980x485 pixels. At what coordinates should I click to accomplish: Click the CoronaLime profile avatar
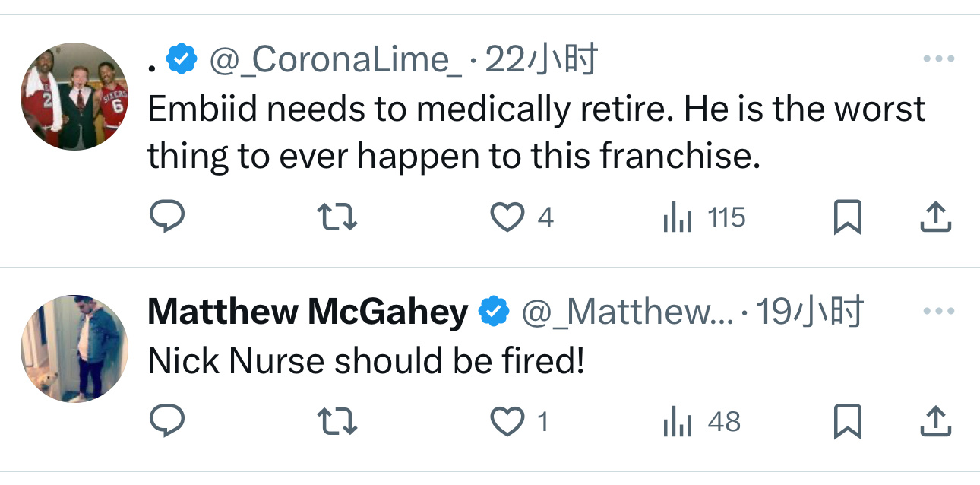74,97
